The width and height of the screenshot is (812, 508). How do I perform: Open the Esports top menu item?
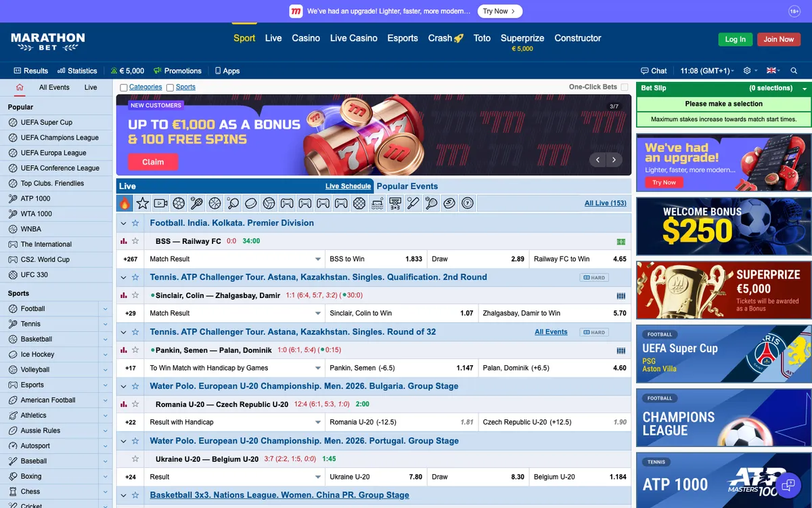pyautogui.click(x=403, y=38)
